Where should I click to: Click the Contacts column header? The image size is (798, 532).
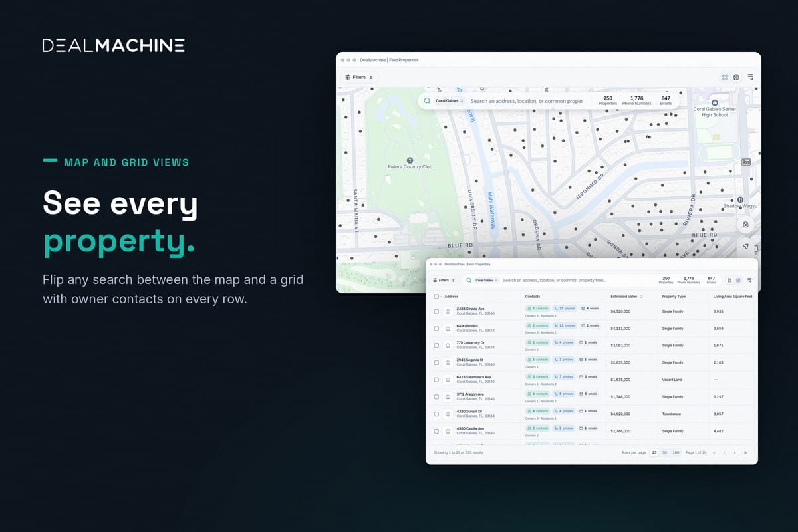click(x=533, y=297)
